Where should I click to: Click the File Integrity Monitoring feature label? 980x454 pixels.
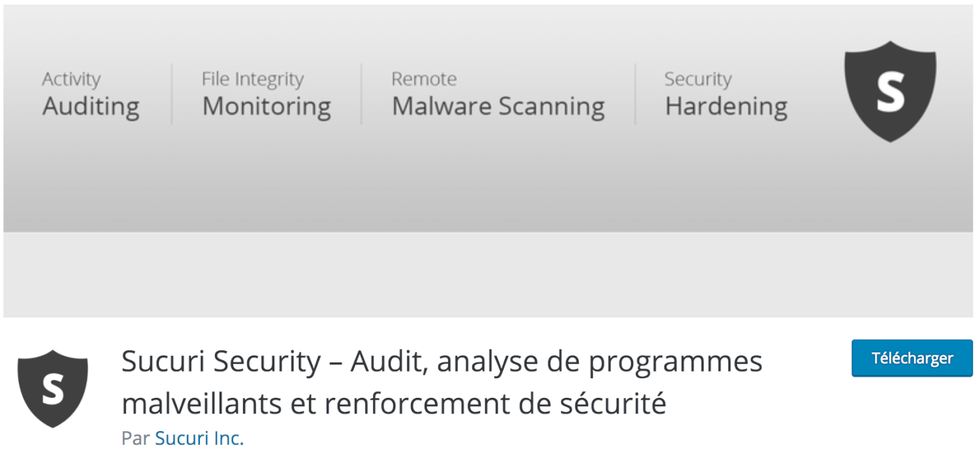pos(267,93)
